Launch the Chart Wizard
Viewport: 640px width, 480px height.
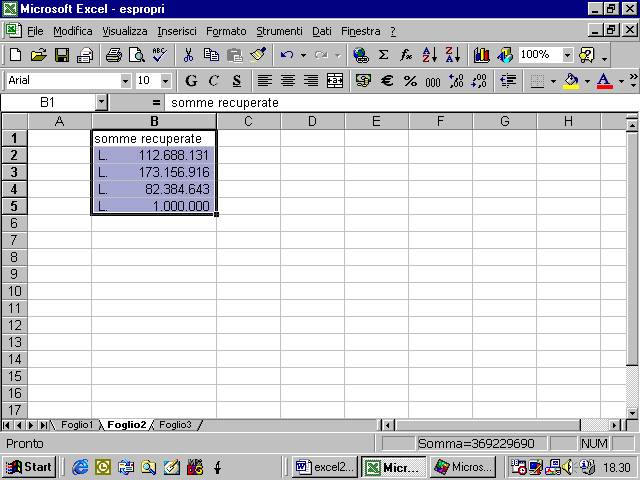(481, 55)
